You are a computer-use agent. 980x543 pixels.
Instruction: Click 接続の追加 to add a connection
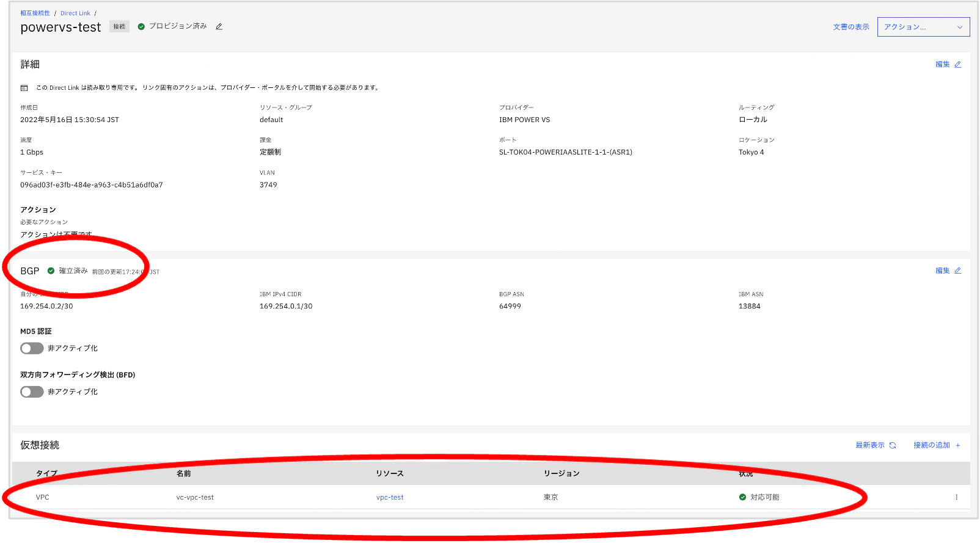937,445
